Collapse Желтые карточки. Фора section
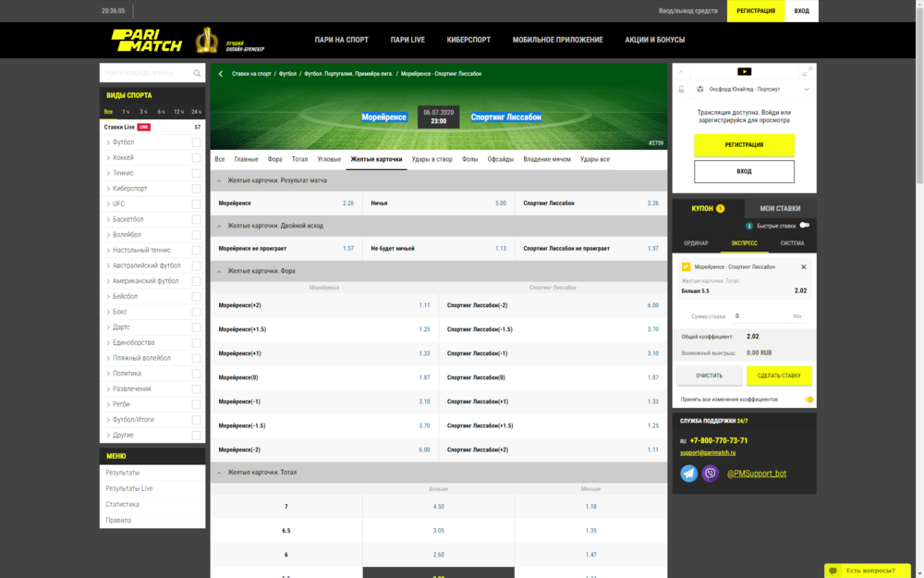Viewport: 924px width, 578px height. 219,271
